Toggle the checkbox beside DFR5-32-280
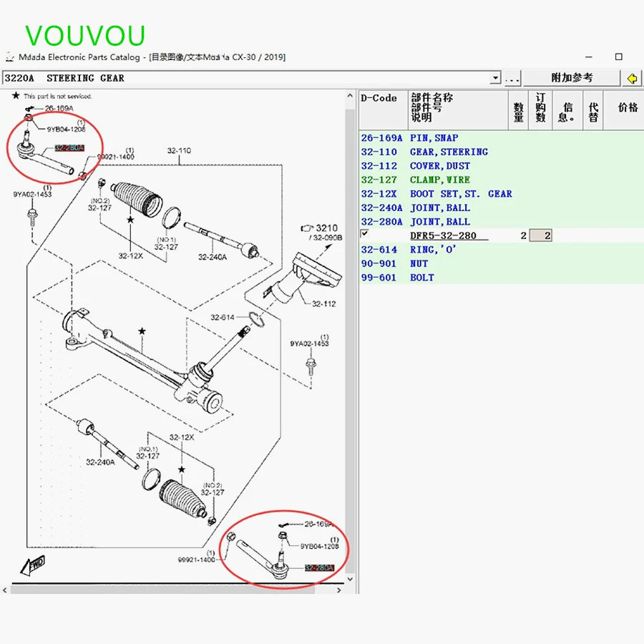This screenshot has height=644, width=644. pyautogui.click(x=364, y=234)
